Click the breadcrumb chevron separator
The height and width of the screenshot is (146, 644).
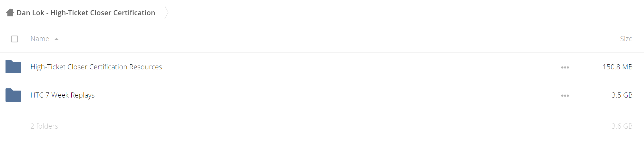coord(166,13)
